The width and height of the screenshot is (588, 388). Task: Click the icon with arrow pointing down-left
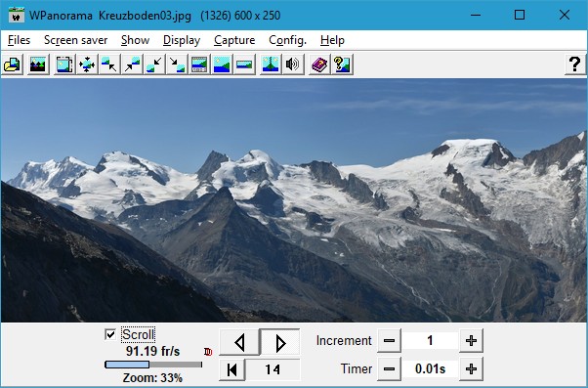click(154, 65)
